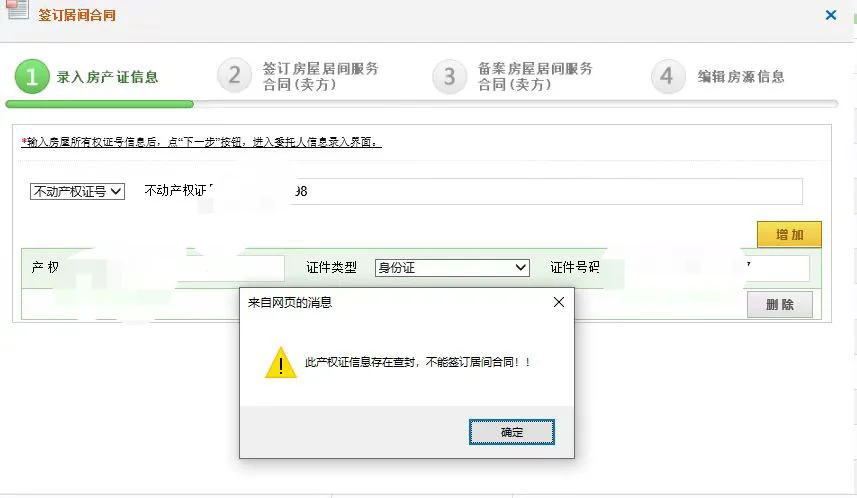
Task: Open the 备案房屋居间服务合同(卖方) step tab
Action: pyautogui.click(x=535, y=77)
